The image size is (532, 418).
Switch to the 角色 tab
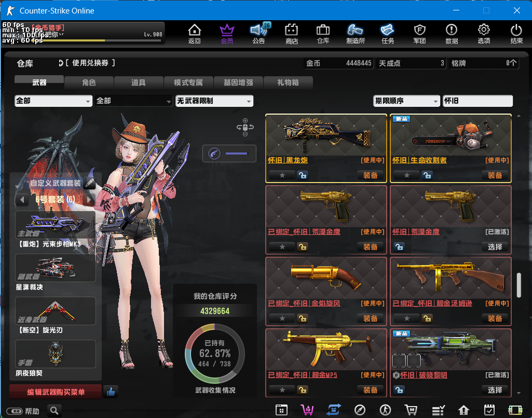click(89, 82)
